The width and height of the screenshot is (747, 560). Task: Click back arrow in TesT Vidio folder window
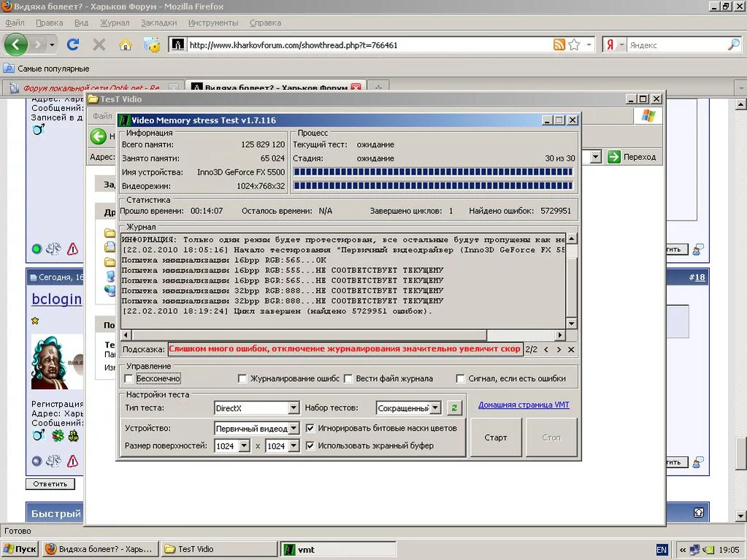[x=98, y=137]
